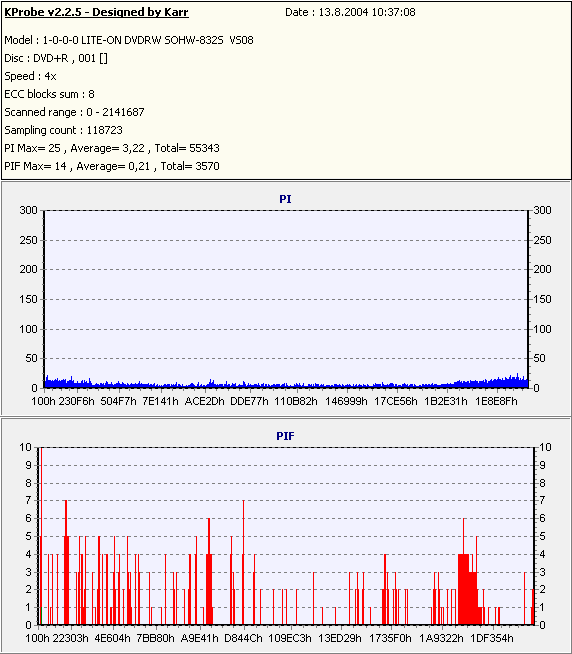The width and height of the screenshot is (572, 654).
Task: Click the 13ED29h label on the PIF x-axis
Action: [x=340, y=638]
